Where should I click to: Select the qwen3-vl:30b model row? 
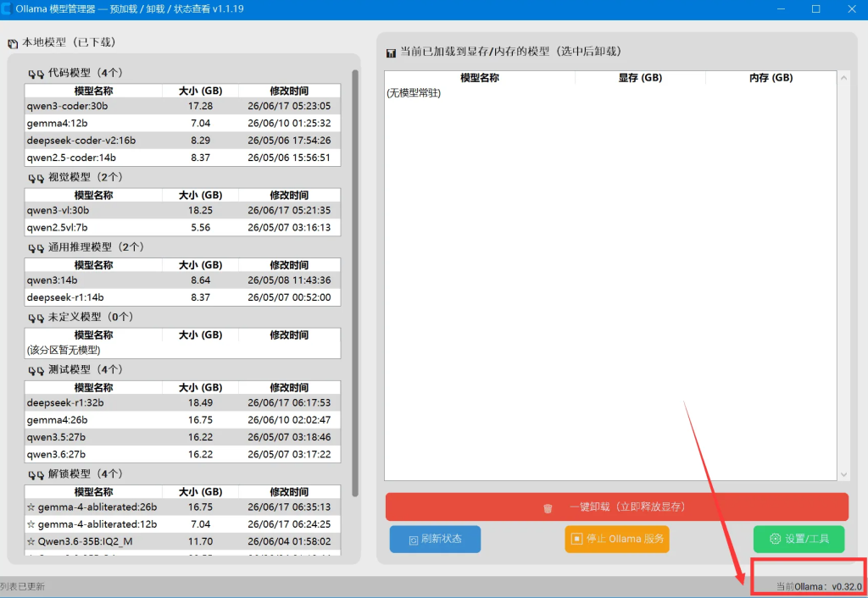[183, 211]
